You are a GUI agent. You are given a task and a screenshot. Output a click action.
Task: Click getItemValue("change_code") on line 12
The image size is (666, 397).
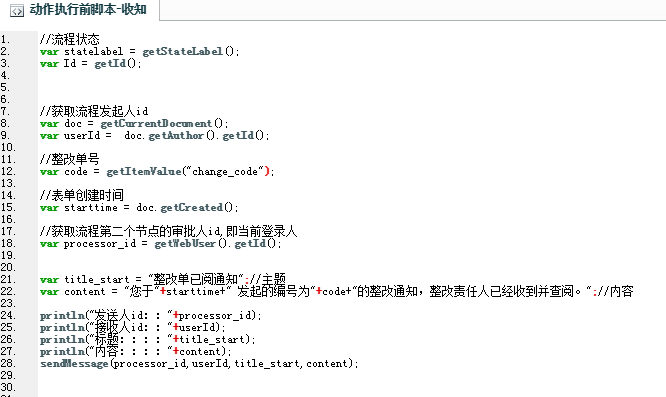tap(190, 172)
